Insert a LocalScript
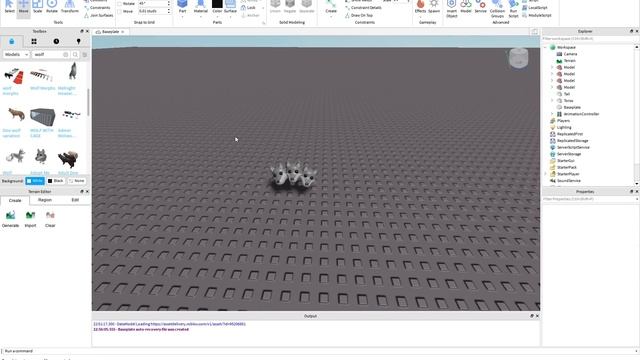This screenshot has width=640, height=360. point(535,8)
